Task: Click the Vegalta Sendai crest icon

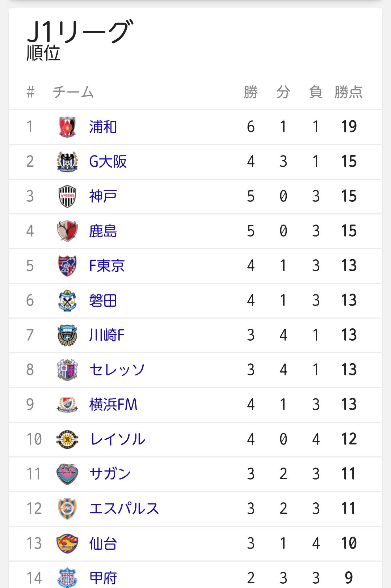Action: click(67, 544)
